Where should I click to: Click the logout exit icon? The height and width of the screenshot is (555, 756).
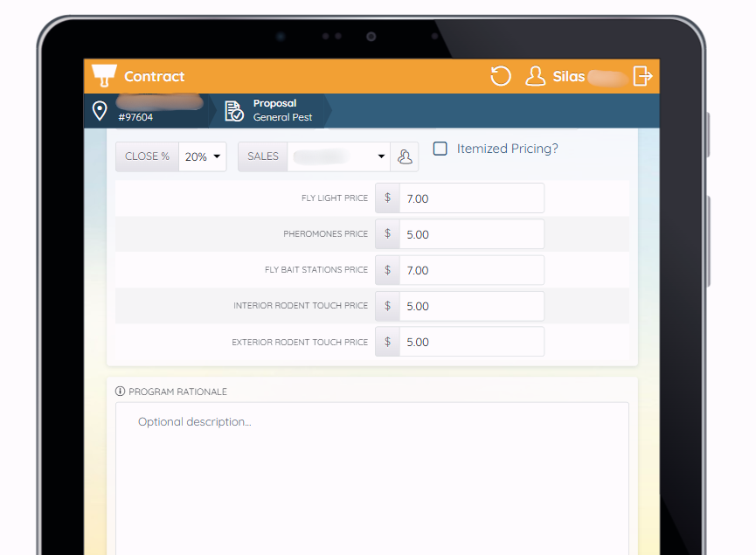point(642,76)
